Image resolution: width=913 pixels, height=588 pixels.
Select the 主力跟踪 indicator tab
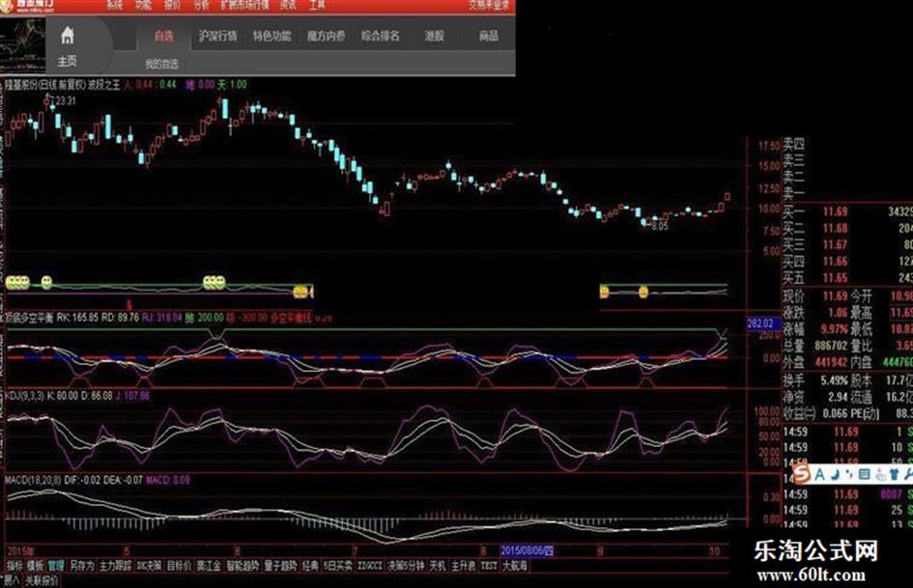115,565
